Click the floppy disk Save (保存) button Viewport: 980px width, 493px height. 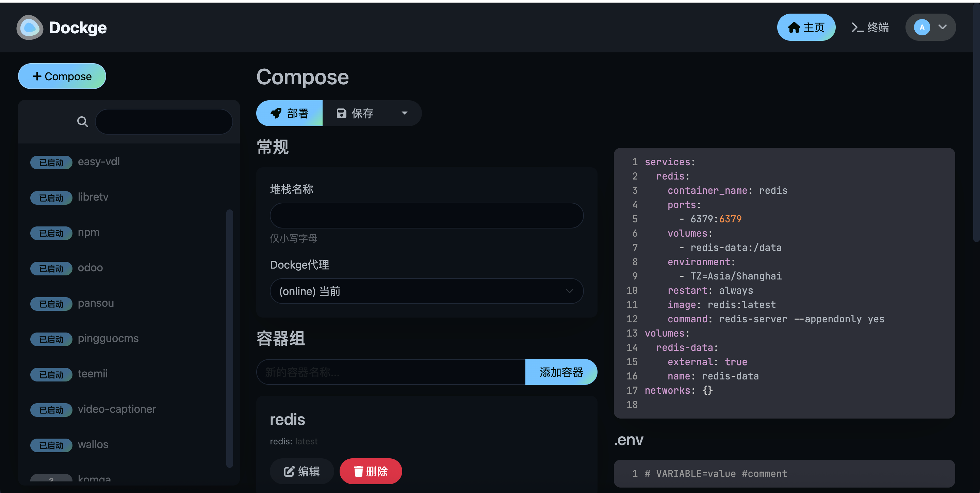355,113
